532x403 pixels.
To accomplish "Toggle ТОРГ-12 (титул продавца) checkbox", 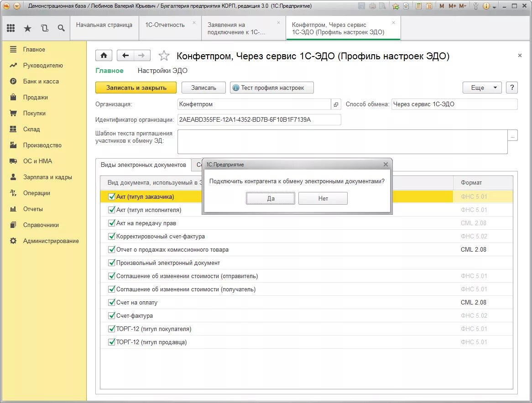I will pos(111,342).
